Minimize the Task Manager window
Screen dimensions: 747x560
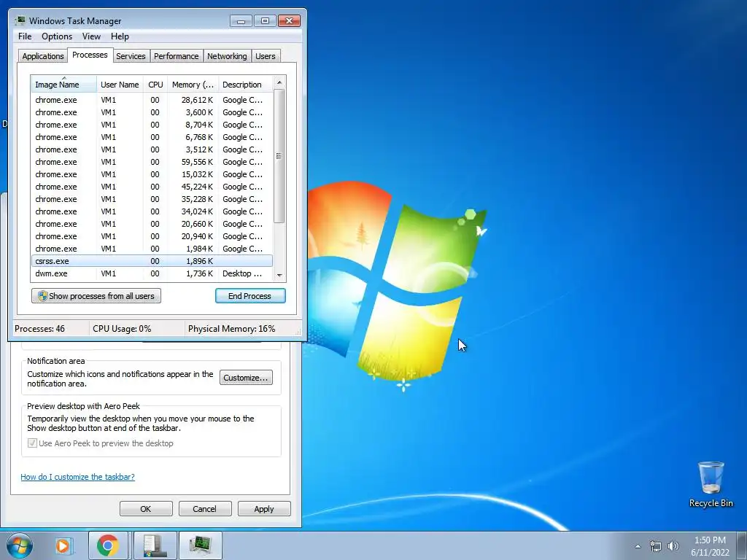tap(241, 21)
